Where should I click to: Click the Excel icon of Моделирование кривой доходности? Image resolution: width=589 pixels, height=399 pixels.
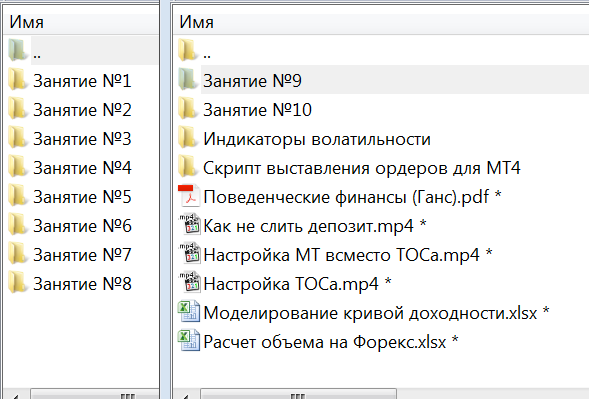point(189,311)
